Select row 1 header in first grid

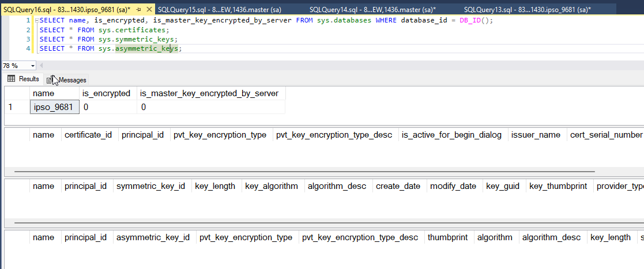coord(17,108)
